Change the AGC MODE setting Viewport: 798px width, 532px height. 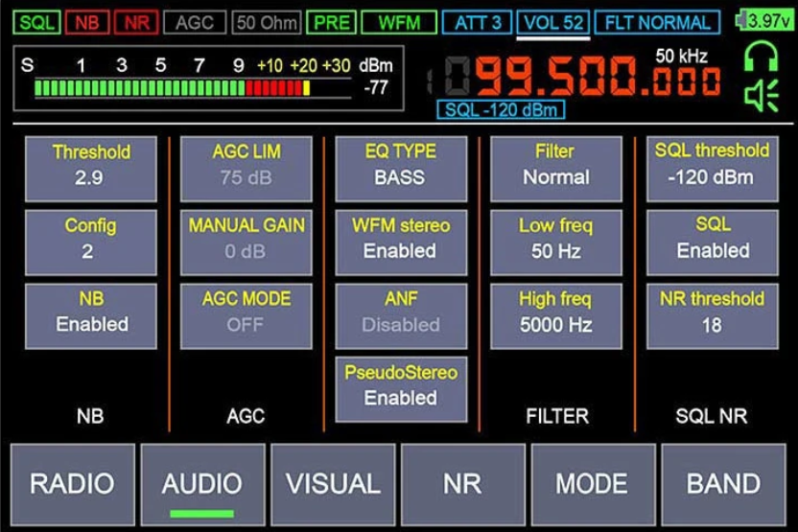[x=246, y=315]
